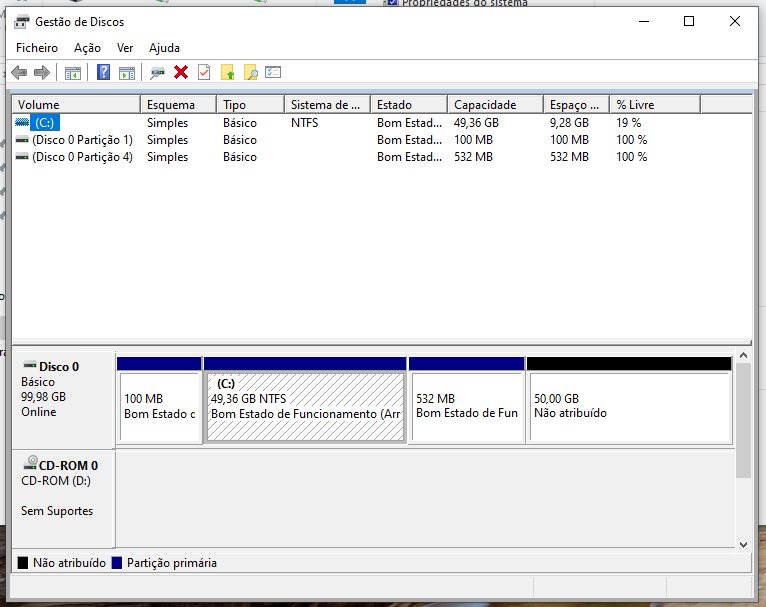Open the Ajuda menu
This screenshot has width=766, height=607.
[164, 48]
